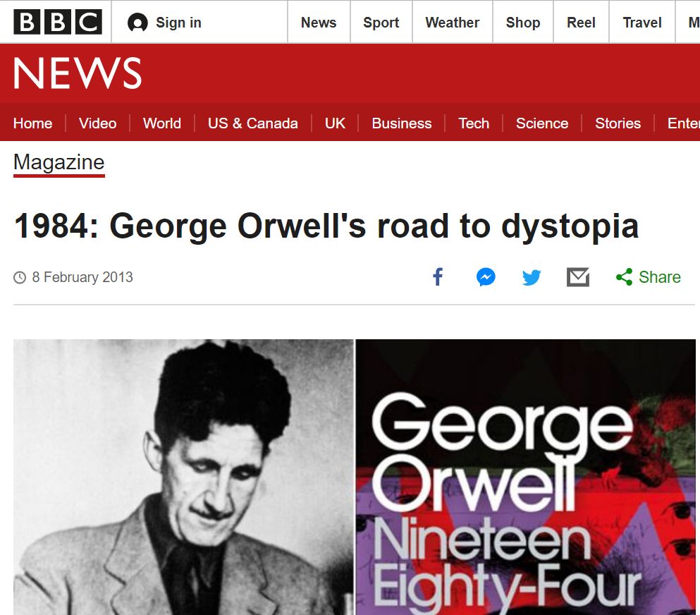This screenshot has width=700, height=615.
Task: Click the Nineteen Eighty-Four book cover image
Action: pos(525,477)
